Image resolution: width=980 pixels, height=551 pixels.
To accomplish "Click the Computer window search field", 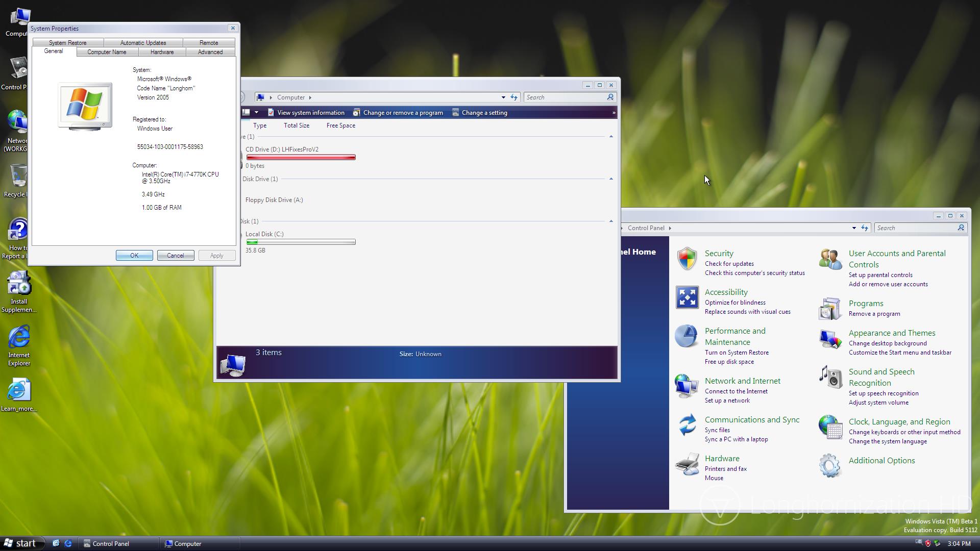I will (564, 97).
